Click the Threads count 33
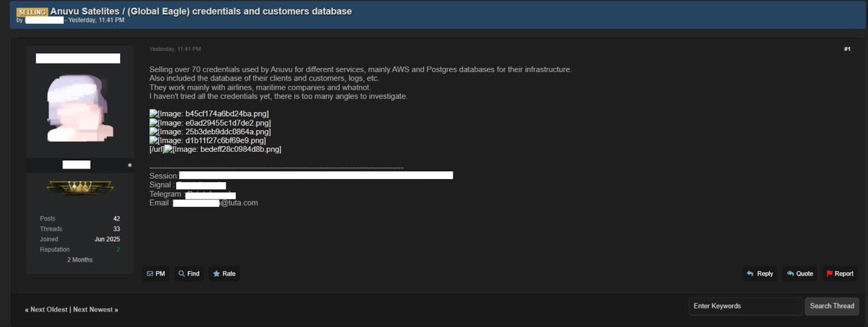Screen dimensions: 868x327 pyautogui.click(x=117, y=229)
